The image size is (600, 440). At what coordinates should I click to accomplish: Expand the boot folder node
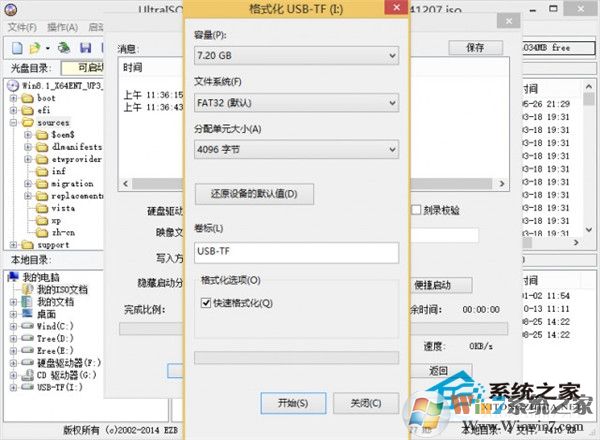tap(13, 98)
